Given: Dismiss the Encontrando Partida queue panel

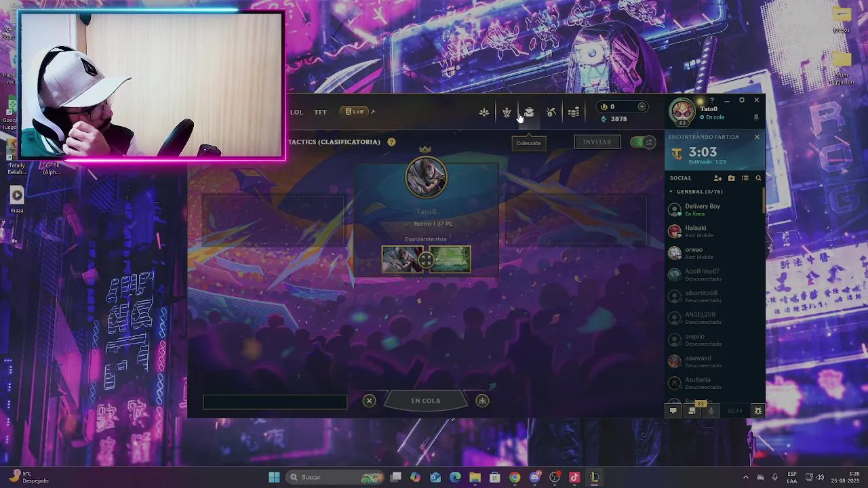Looking at the screenshot, I should [x=757, y=137].
